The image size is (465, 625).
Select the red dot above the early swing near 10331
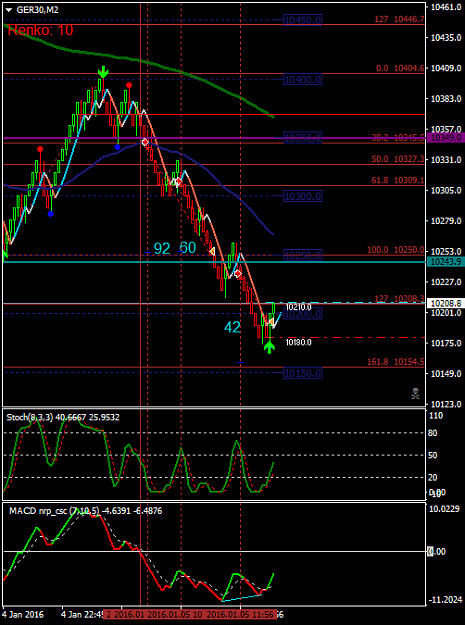tap(40, 149)
